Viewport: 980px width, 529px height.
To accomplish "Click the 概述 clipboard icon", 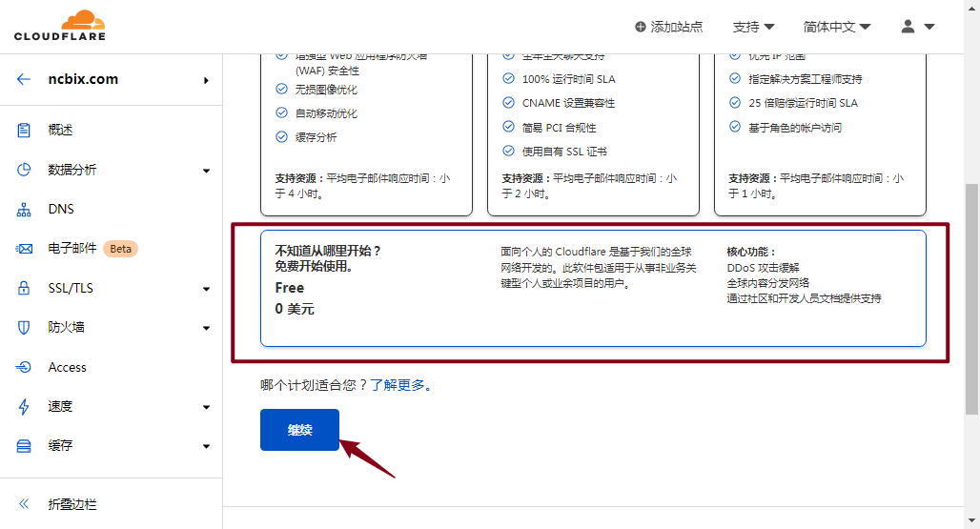I will pos(24,130).
